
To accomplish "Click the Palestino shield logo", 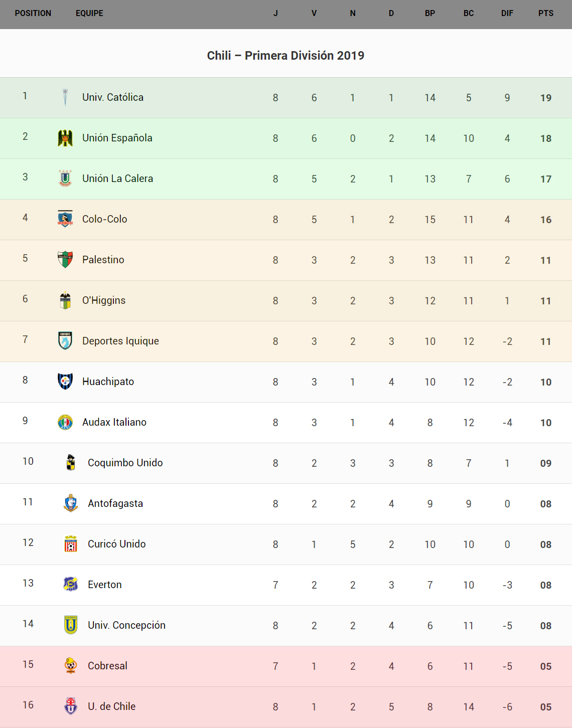I will point(65,260).
